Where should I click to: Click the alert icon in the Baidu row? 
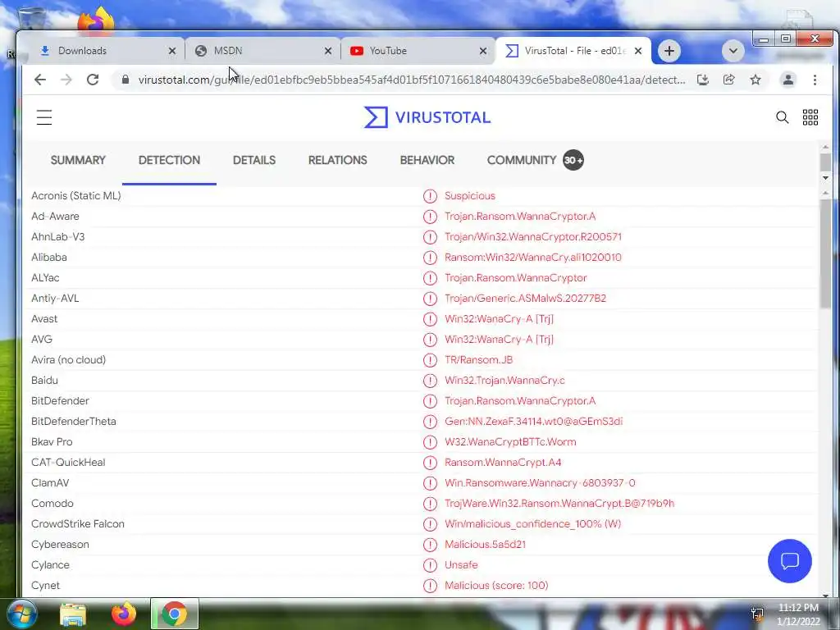coord(430,381)
